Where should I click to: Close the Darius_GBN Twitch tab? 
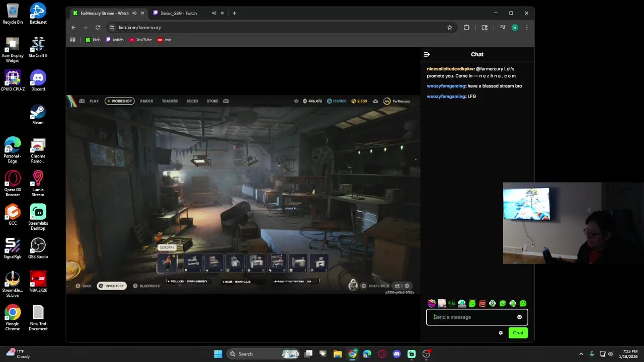click(x=222, y=13)
